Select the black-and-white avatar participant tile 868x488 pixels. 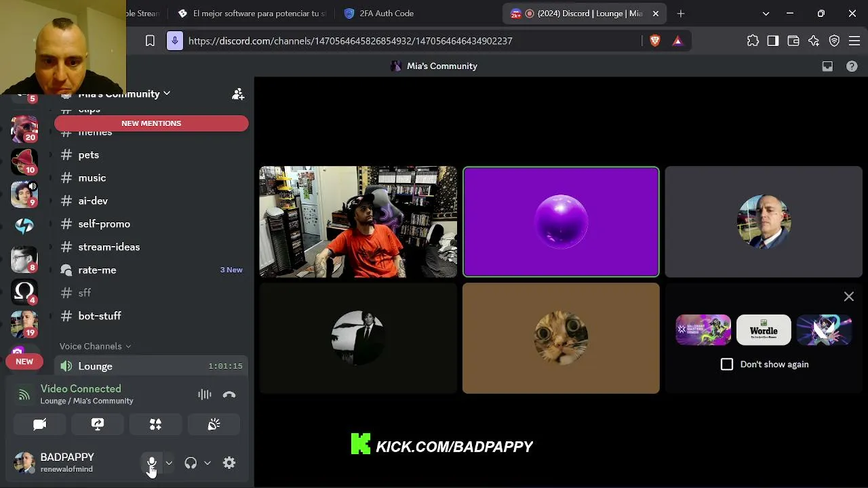(358, 338)
